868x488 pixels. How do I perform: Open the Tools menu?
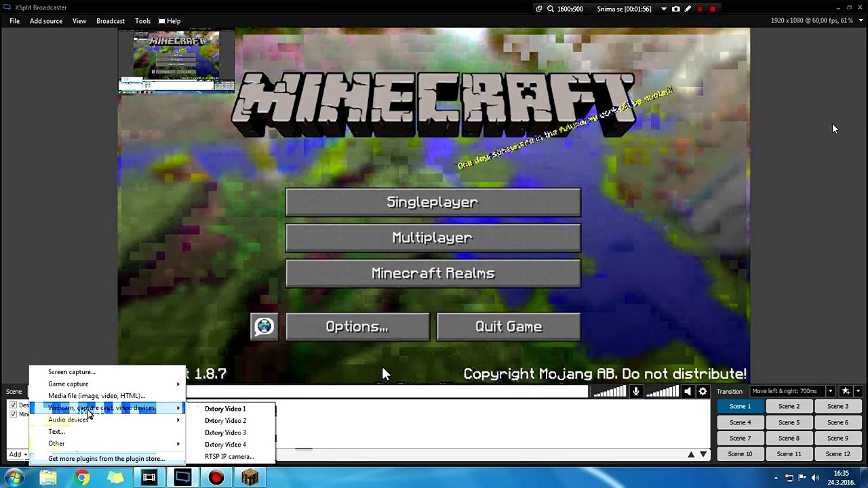pos(142,21)
